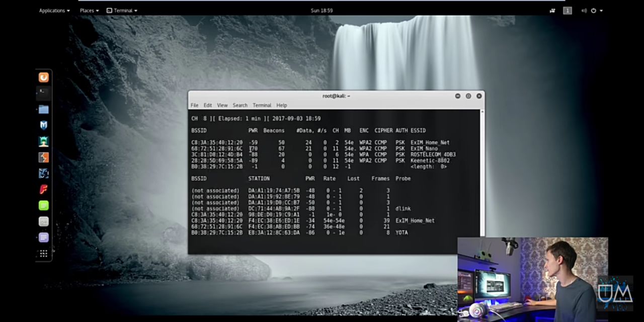Image resolution: width=644 pixels, height=322 pixels.
Task: Open the blue swirl icon in the dock
Action: 44,174
